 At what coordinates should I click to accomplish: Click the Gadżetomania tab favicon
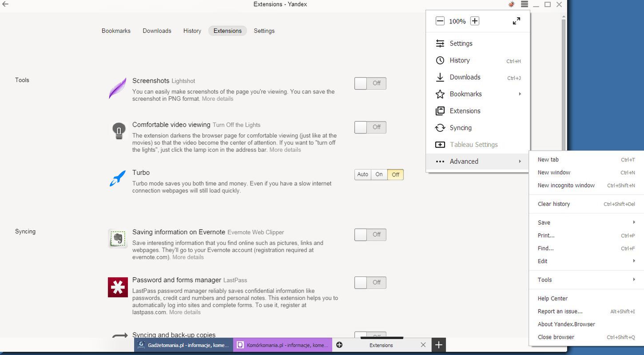coord(141,344)
